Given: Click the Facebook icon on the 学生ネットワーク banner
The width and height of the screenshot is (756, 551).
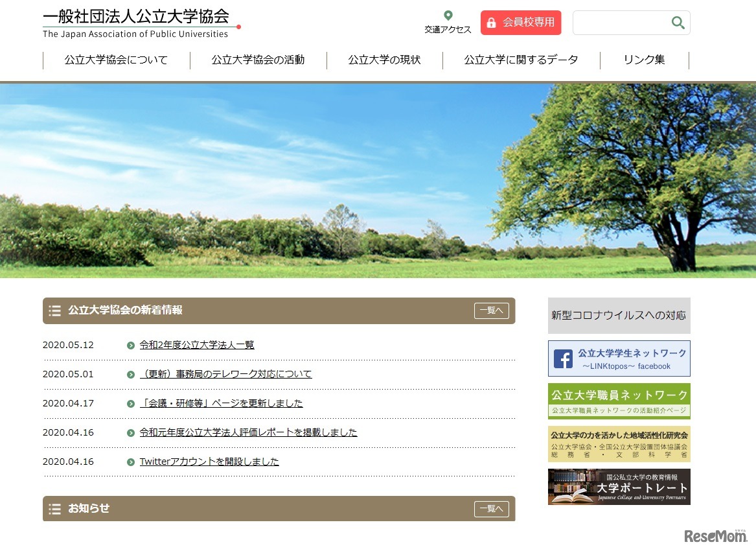Looking at the screenshot, I should click(564, 358).
